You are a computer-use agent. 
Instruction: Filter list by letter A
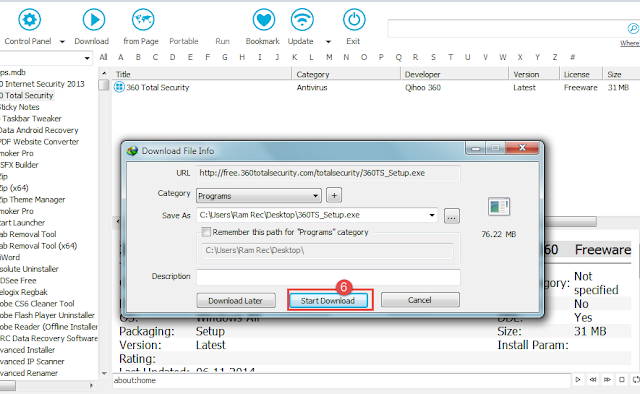[x=121, y=57]
